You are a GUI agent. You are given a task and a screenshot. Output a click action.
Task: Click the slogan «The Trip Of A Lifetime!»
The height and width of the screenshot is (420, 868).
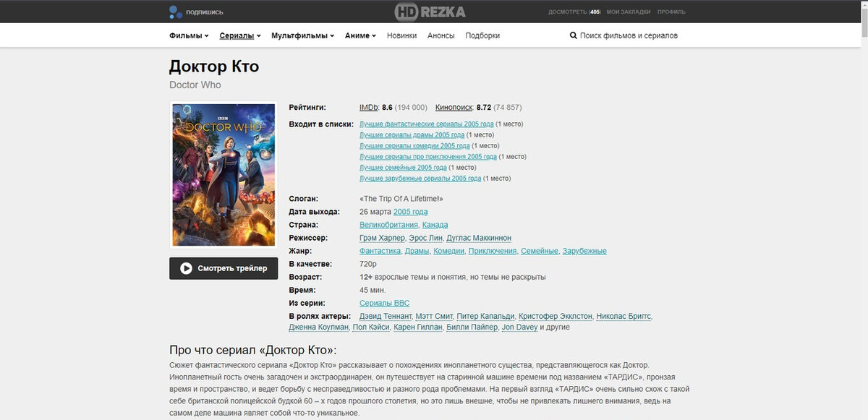click(401, 199)
